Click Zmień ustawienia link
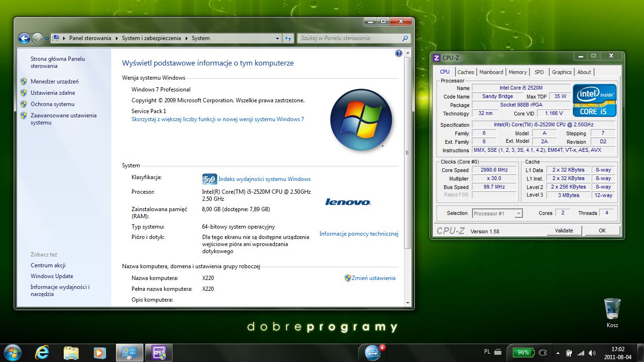644x362 pixels. coord(373,278)
